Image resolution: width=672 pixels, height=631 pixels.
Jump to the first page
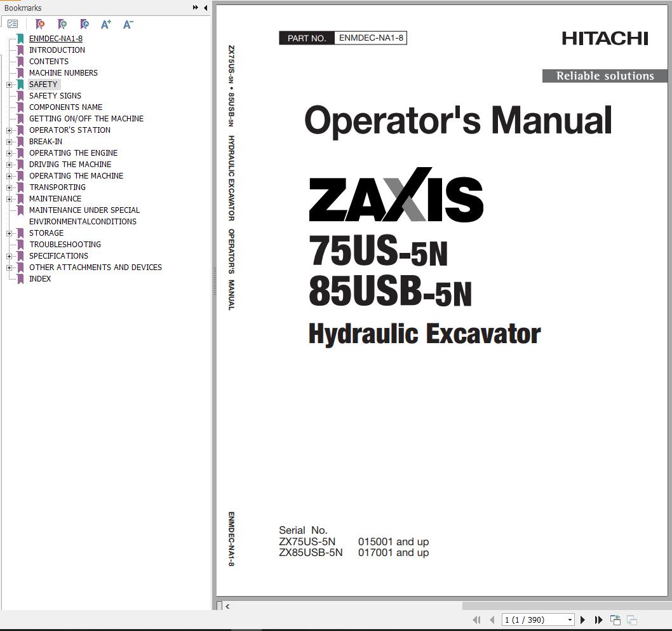[476, 620]
